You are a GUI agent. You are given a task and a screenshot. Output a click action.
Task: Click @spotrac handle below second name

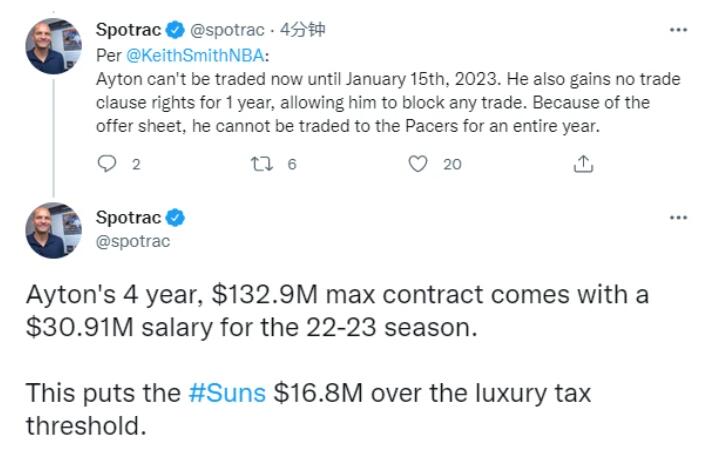[x=132, y=241]
